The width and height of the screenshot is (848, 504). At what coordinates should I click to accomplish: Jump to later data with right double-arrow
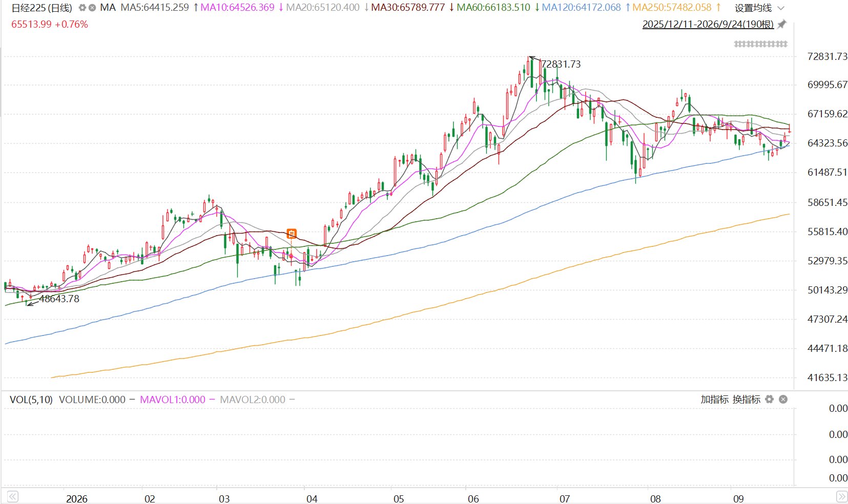click(841, 496)
